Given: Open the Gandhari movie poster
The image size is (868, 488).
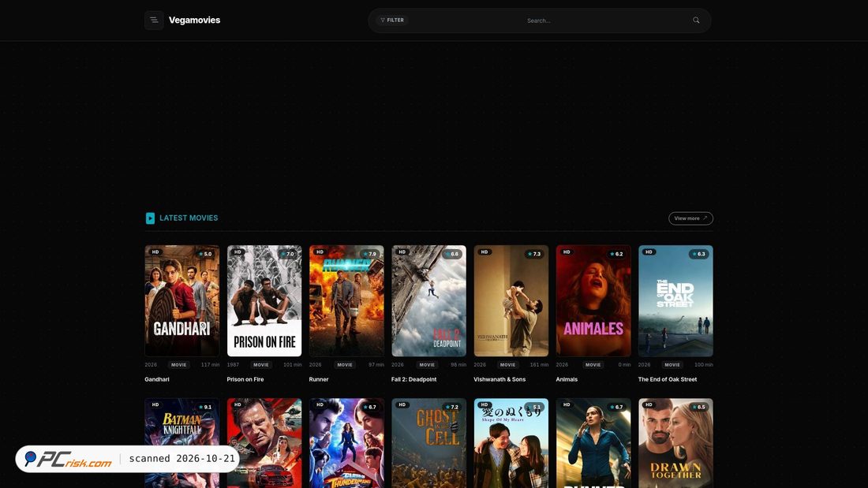Looking at the screenshot, I should [182, 301].
